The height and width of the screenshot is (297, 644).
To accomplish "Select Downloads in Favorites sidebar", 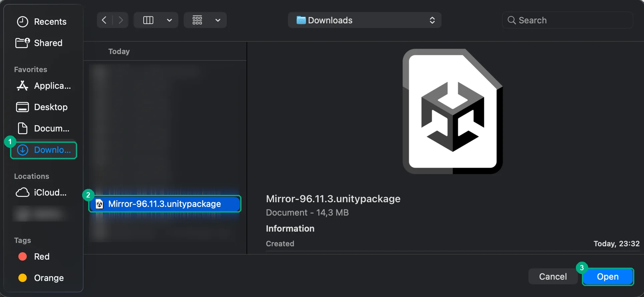I will [44, 150].
